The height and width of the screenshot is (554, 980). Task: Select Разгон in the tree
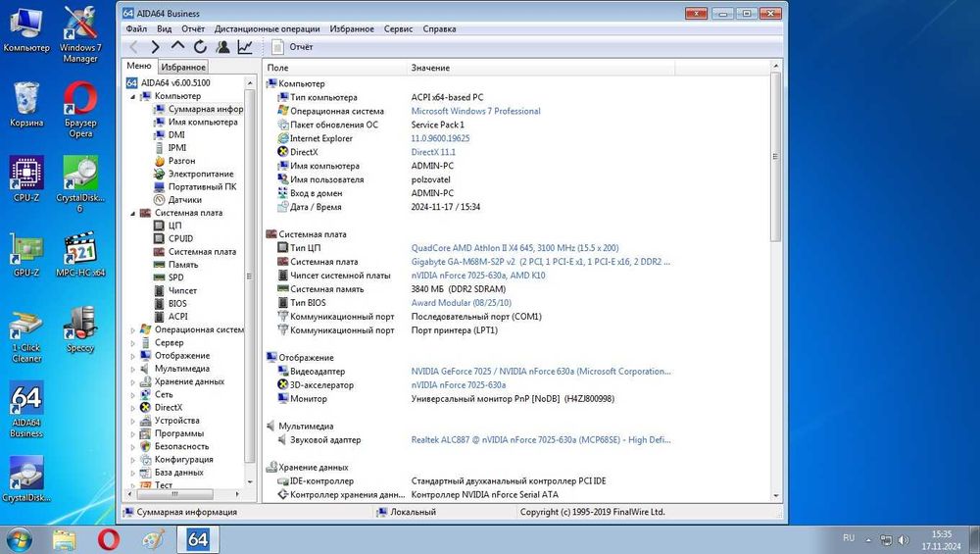[181, 161]
